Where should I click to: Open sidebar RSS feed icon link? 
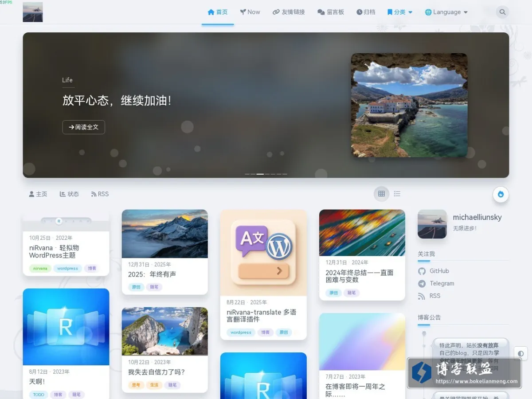pos(429,296)
